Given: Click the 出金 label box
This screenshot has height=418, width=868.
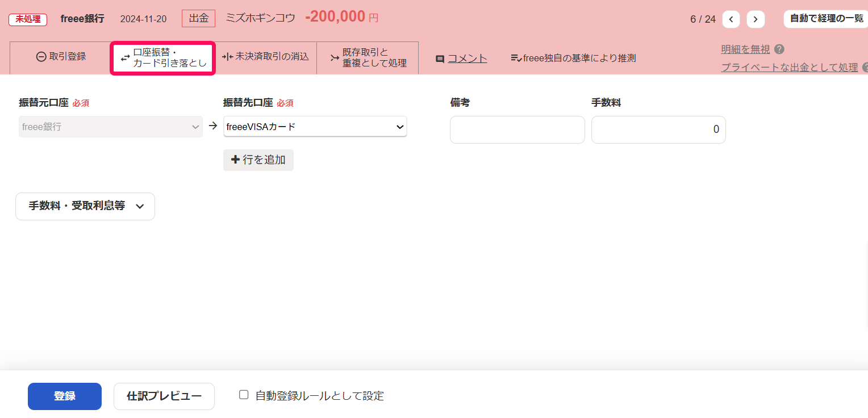Looking at the screenshot, I should click(x=199, y=19).
